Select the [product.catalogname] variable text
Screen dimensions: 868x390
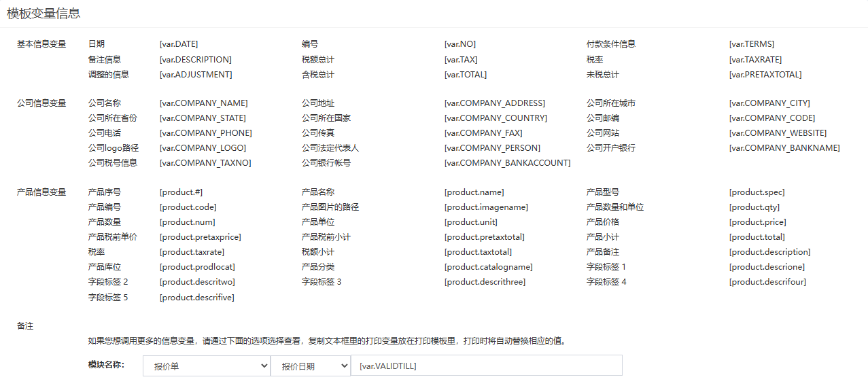point(489,267)
